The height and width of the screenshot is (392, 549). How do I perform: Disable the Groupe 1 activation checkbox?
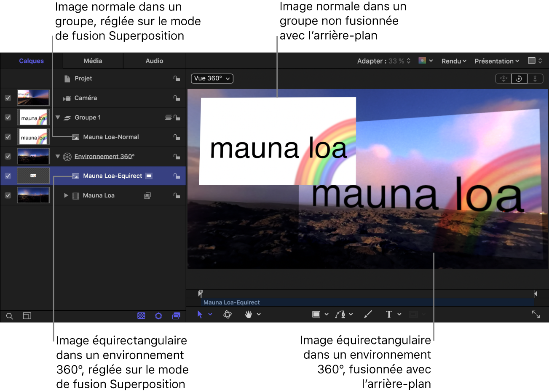click(8, 117)
